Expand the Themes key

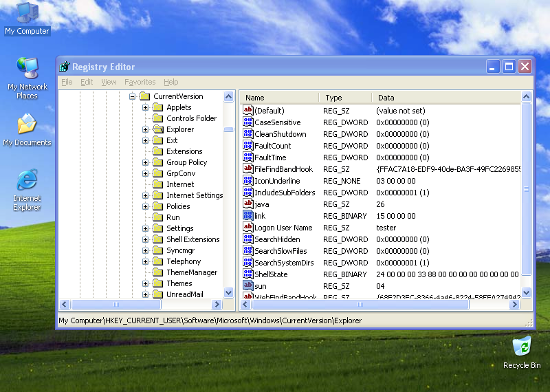(145, 283)
